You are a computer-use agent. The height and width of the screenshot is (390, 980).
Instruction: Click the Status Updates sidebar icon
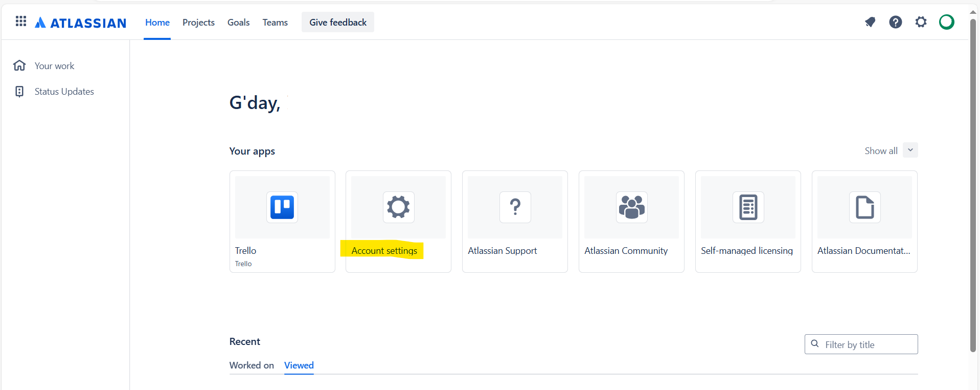tap(19, 92)
